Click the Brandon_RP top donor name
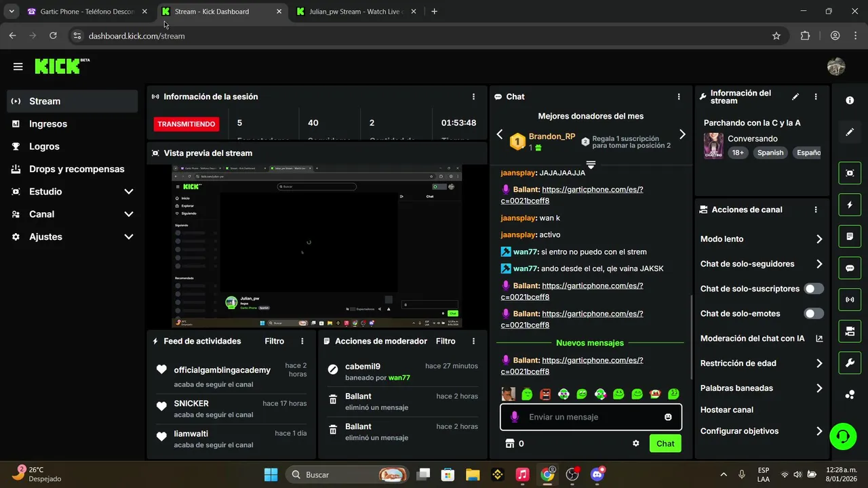 pyautogui.click(x=552, y=136)
